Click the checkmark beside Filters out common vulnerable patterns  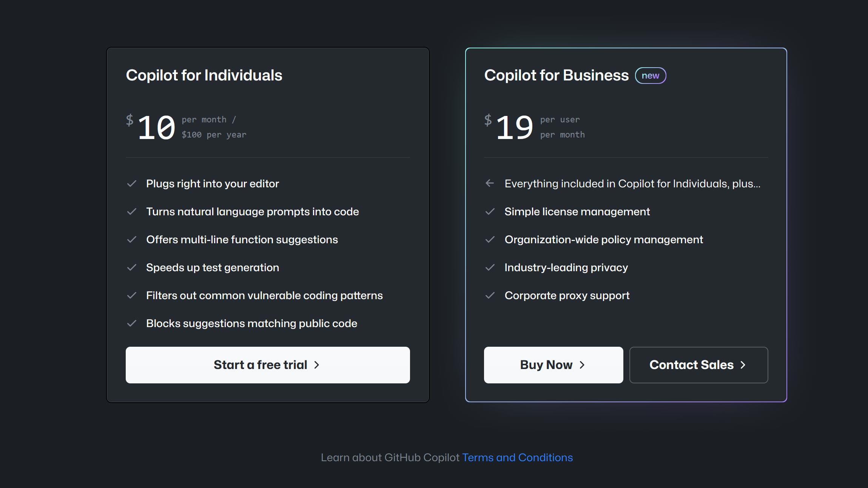pyautogui.click(x=132, y=295)
